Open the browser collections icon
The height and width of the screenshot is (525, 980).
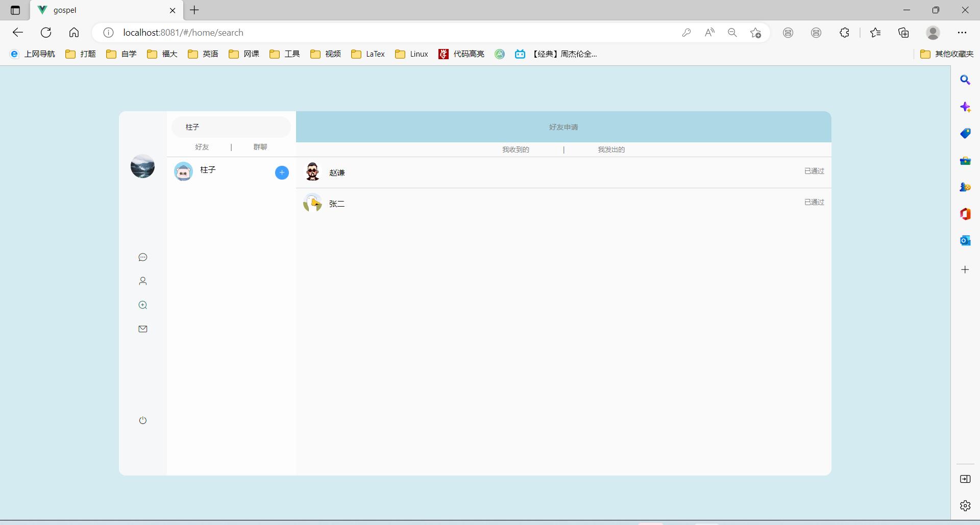(903, 33)
